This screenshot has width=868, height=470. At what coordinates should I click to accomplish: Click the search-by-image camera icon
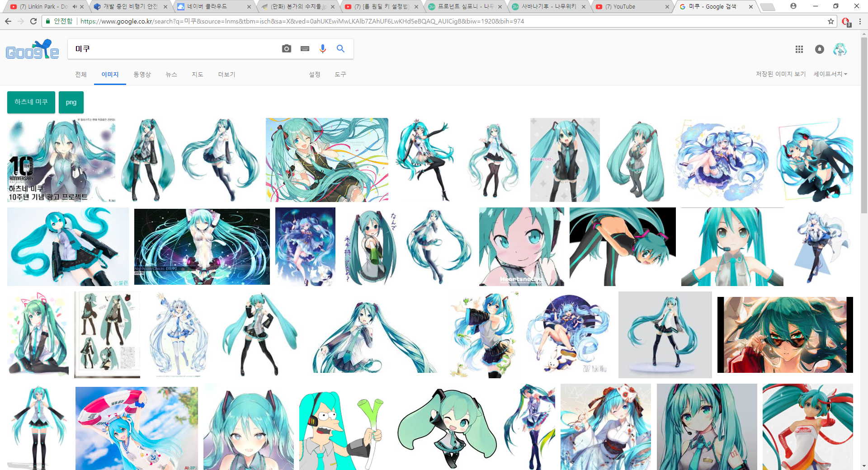(286, 49)
